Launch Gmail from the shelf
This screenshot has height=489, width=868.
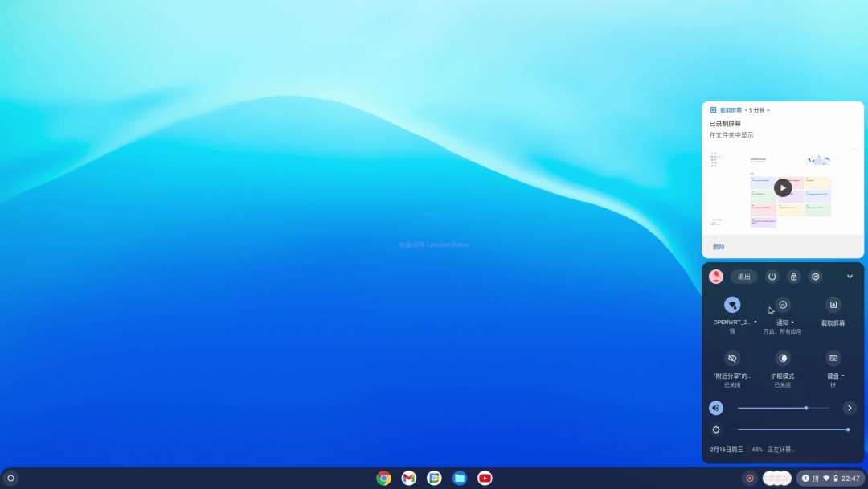[409, 478]
